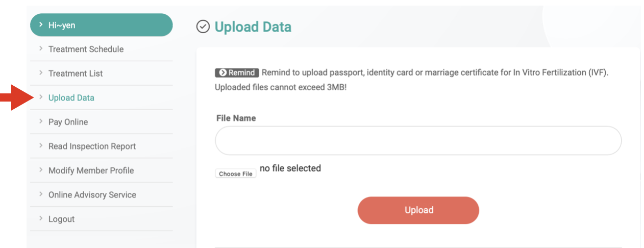Click the chevron beside Upload Data menu item
The height and width of the screenshot is (248, 644).
(41, 97)
